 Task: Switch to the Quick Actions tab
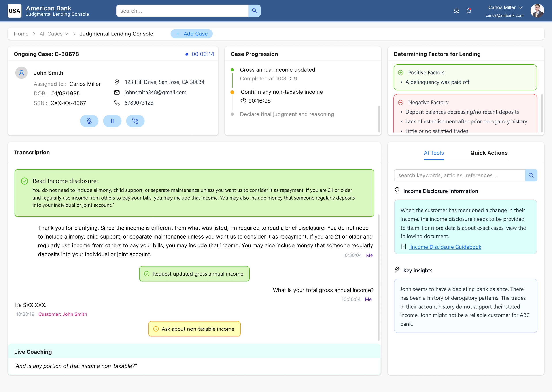click(489, 153)
